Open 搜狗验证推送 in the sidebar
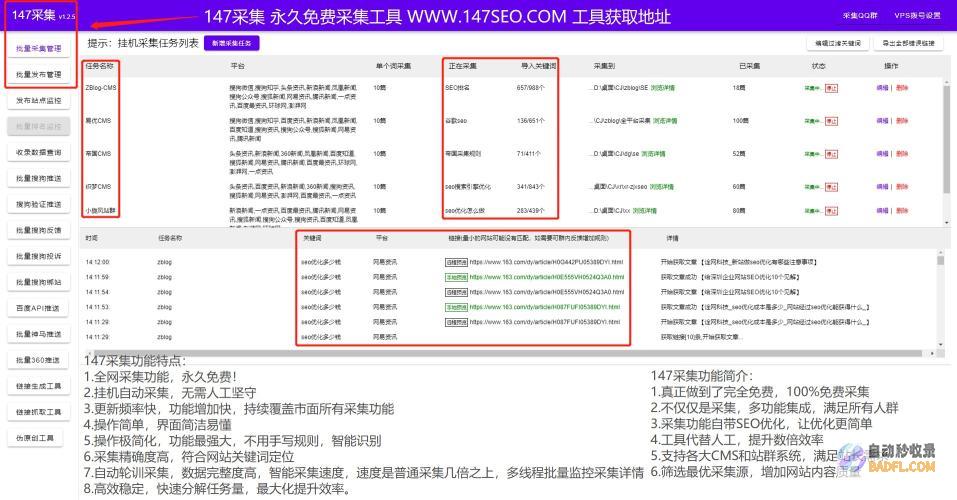 coord(38,204)
